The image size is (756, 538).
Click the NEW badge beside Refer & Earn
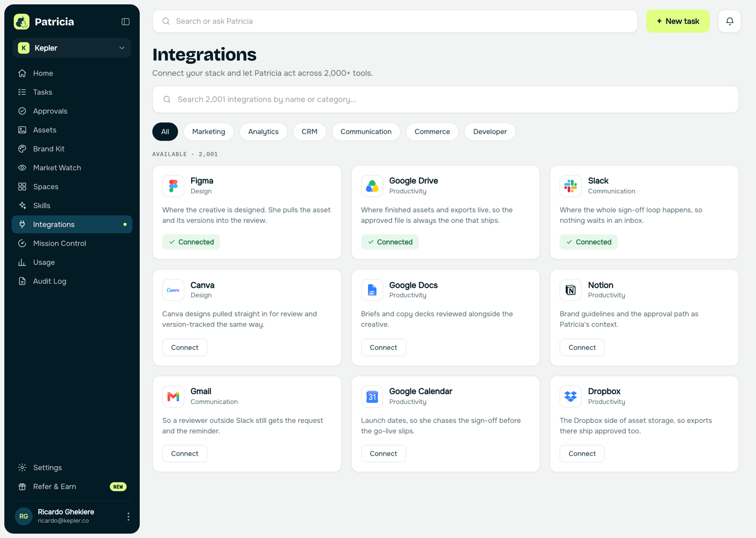[x=118, y=487]
